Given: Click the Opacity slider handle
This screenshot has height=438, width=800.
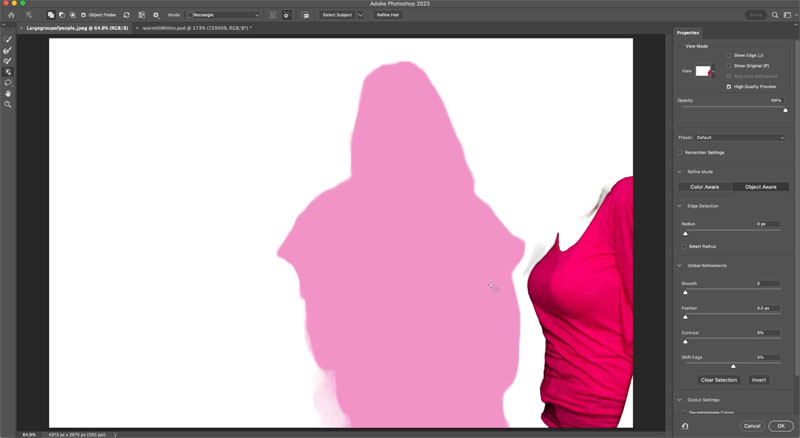Looking at the screenshot, I should 785,110.
